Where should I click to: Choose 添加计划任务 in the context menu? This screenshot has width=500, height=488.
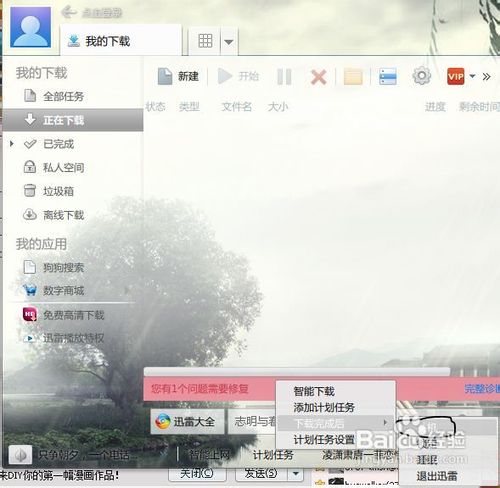coord(336,407)
